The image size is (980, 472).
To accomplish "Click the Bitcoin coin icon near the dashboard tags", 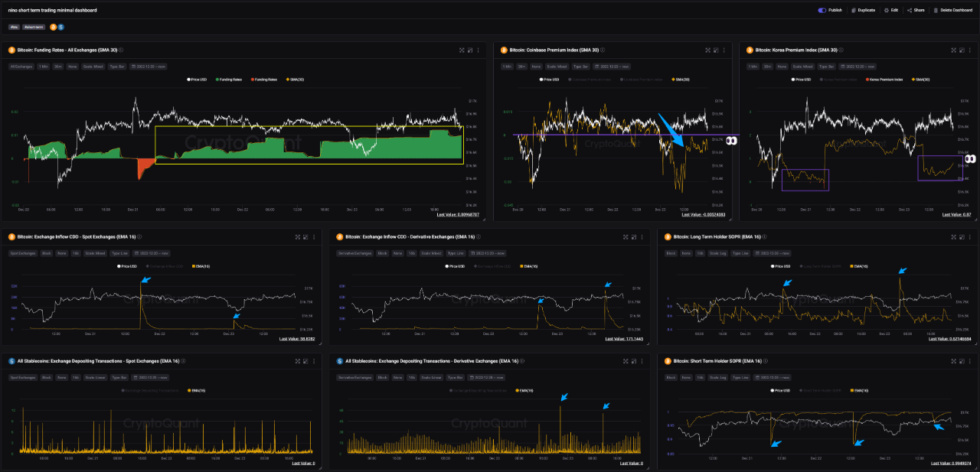I will (x=53, y=27).
